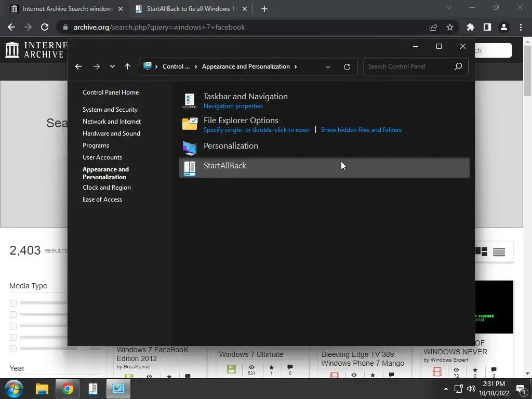Open Hardware and Sound category
The width and height of the screenshot is (532, 399).
tap(111, 134)
